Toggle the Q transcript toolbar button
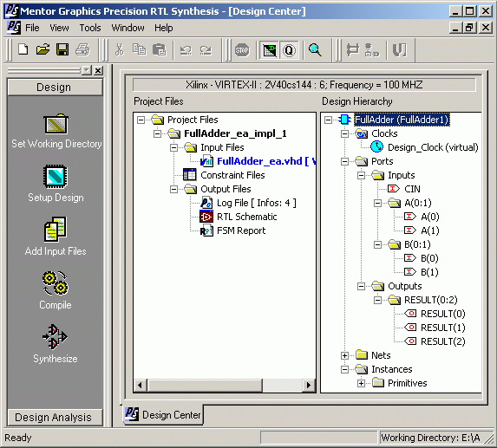 289,50
